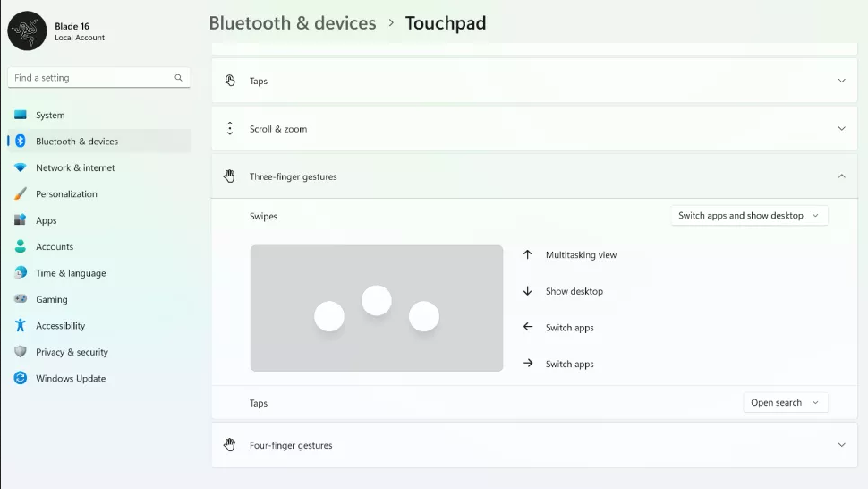Click the Network & internet Wi-Fi icon
Image resolution: width=868 pixels, height=489 pixels.
click(21, 167)
